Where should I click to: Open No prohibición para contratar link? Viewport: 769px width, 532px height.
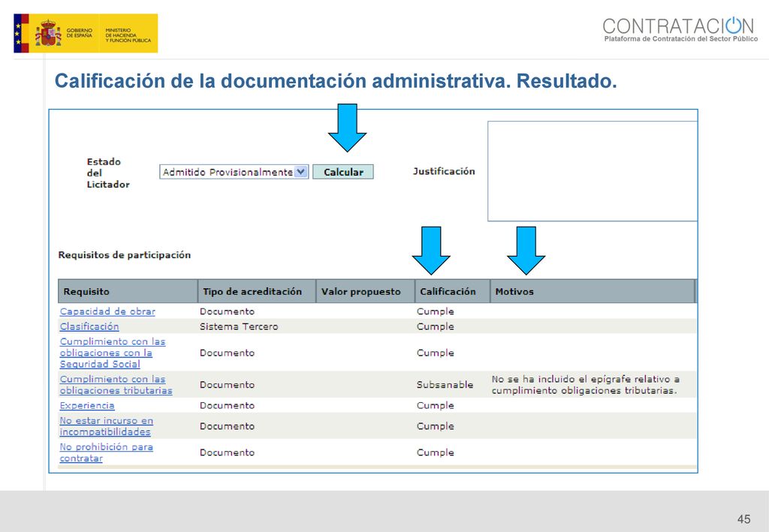tap(107, 452)
